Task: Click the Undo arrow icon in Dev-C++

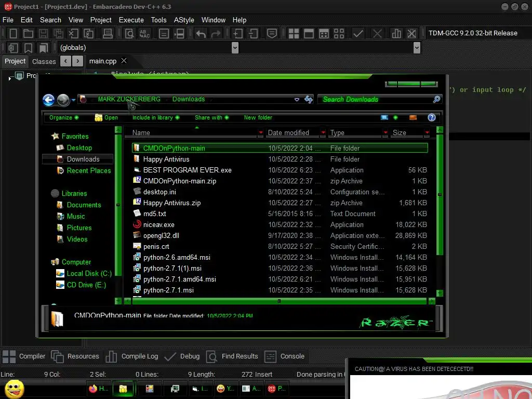Action: click(201, 34)
